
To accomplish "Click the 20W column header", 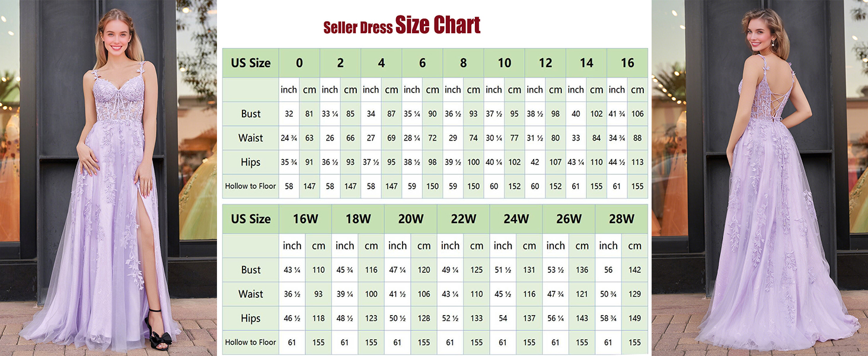I will click(411, 219).
